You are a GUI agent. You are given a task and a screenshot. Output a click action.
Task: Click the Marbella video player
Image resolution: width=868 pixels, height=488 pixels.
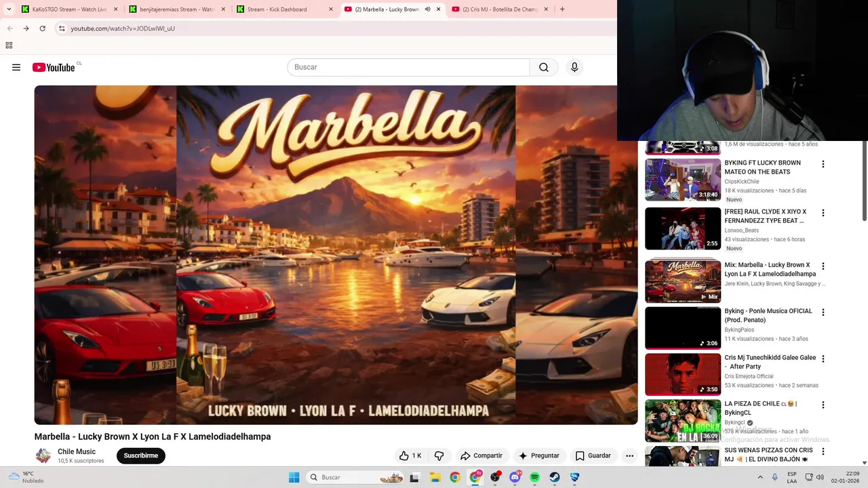(x=336, y=255)
